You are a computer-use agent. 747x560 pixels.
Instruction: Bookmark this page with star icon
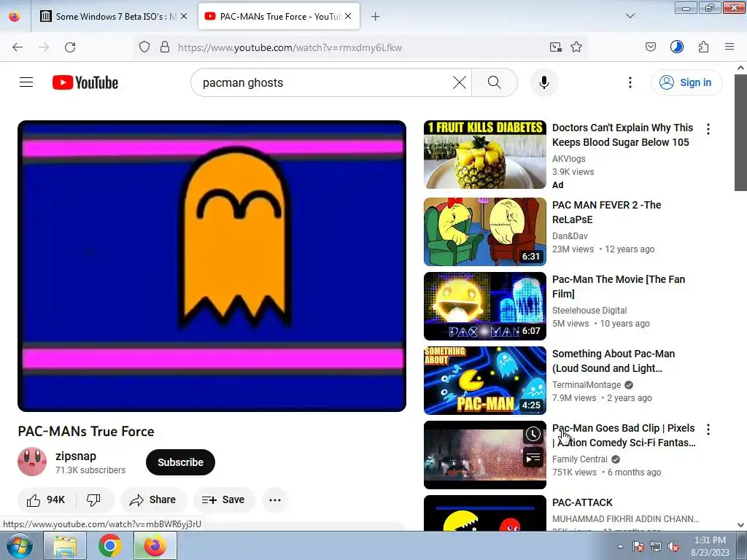576,47
